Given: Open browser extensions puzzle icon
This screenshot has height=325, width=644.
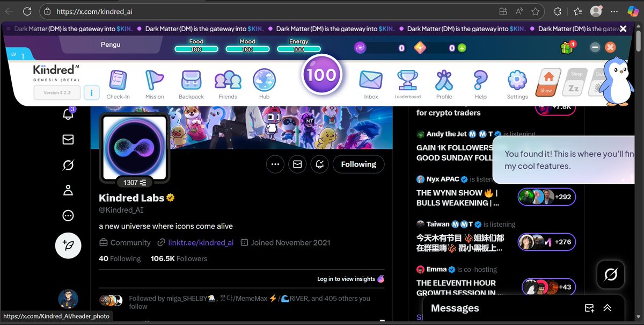Looking at the screenshot, I should tap(557, 11).
